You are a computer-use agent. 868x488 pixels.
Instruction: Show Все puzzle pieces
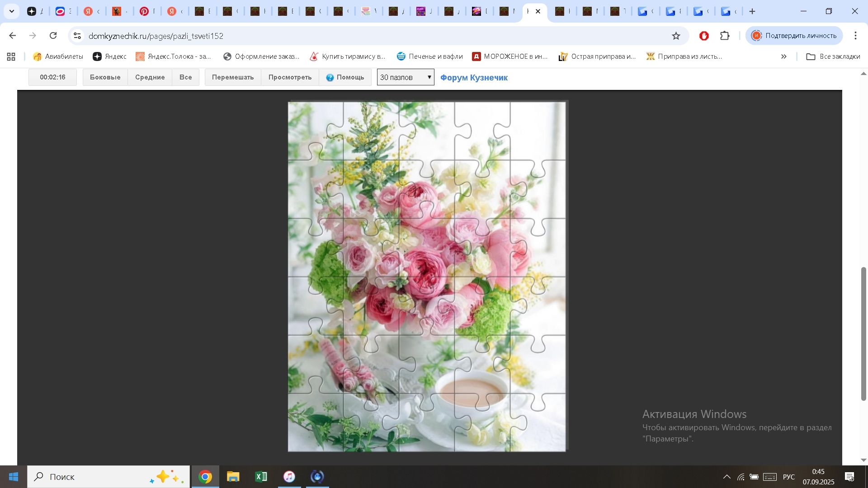185,77
